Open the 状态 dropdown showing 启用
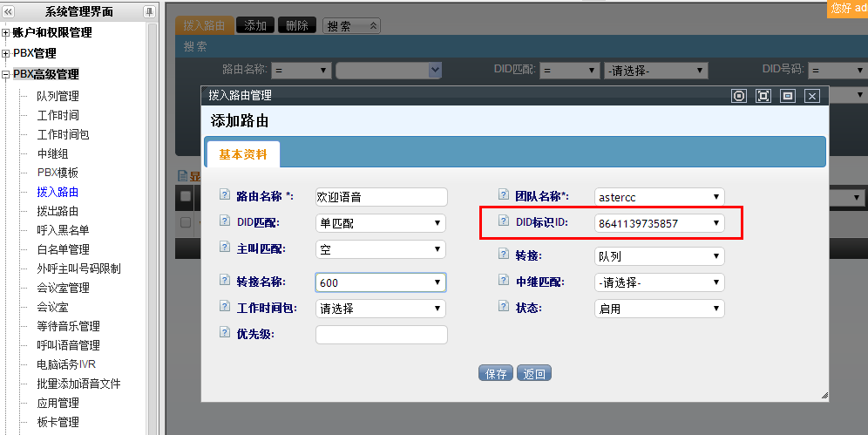Screen dimensions: 868x435 coord(659,309)
